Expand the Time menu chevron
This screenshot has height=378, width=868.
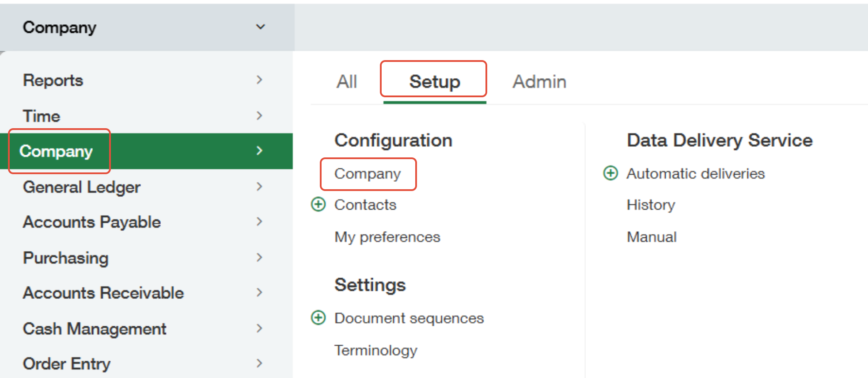[x=259, y=116]
